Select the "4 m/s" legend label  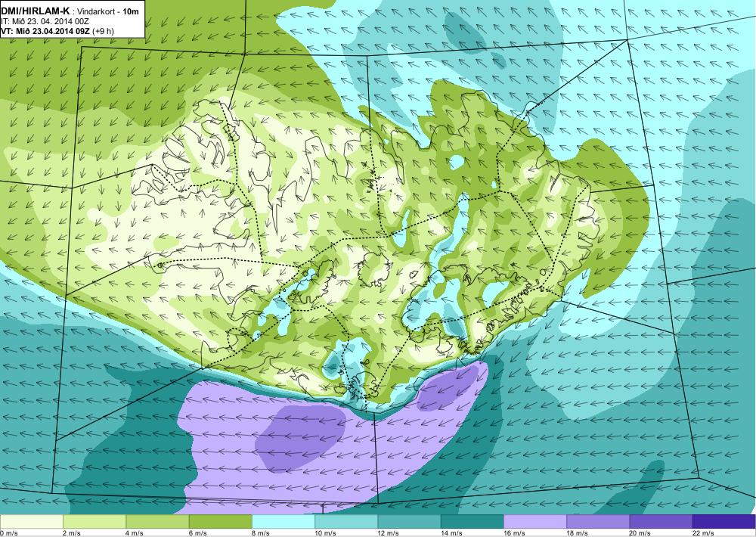pyautogui.click(x=135, y=533)
